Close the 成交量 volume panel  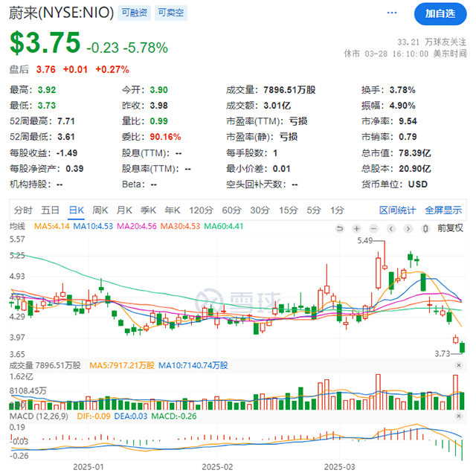(x=459, y=365)
